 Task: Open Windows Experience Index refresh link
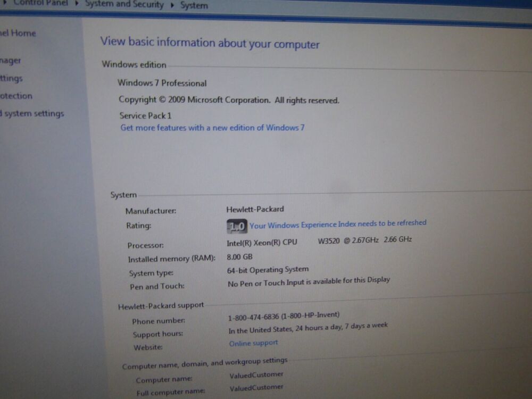pyautogui.click(x=338, y=224)
